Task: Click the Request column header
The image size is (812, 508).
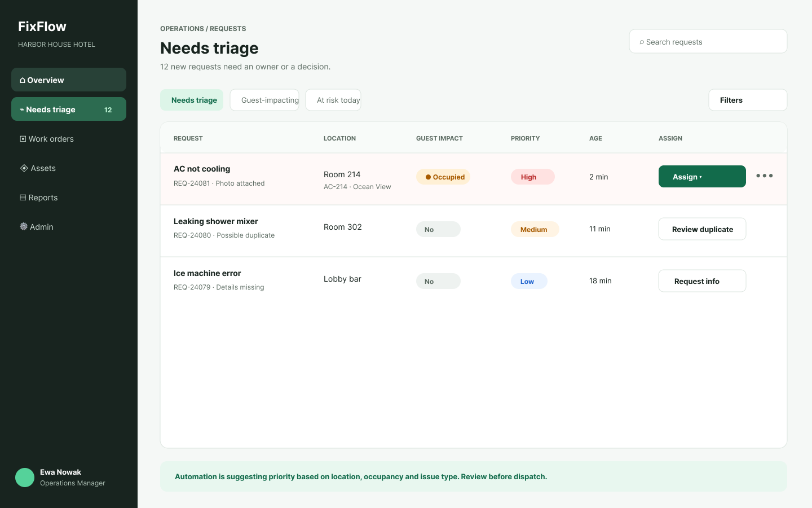Action: click(x=188, y=138)
